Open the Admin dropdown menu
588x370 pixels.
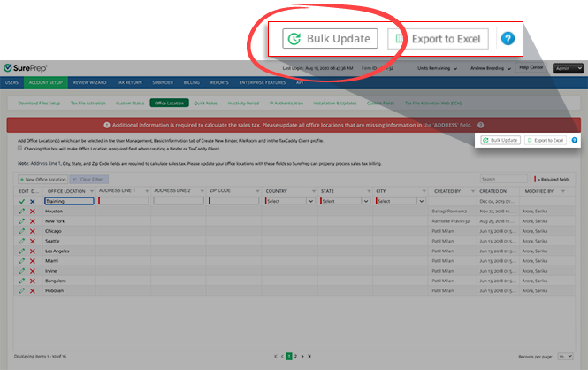pyautogui.click(x=567, y=68)
